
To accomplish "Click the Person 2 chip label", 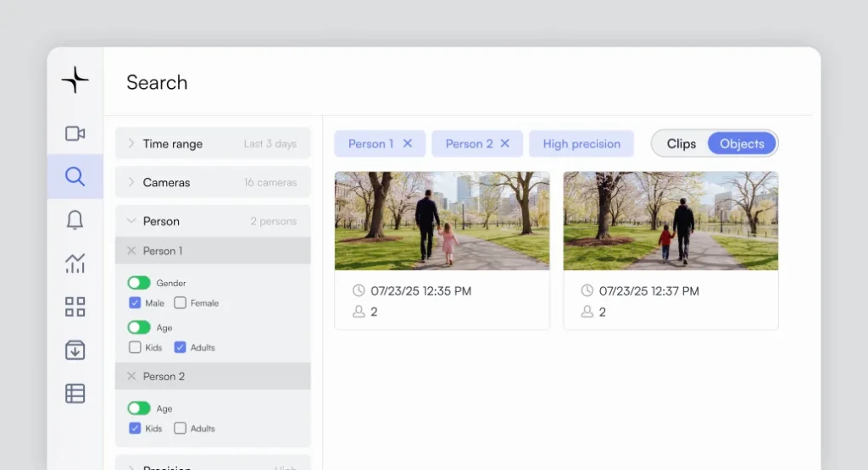I will click(469, 144).
